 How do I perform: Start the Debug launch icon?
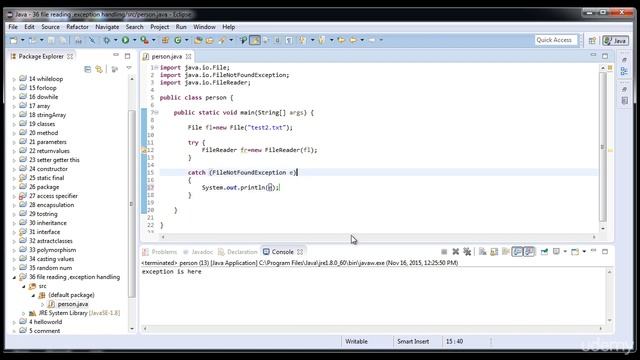(107, 40)
